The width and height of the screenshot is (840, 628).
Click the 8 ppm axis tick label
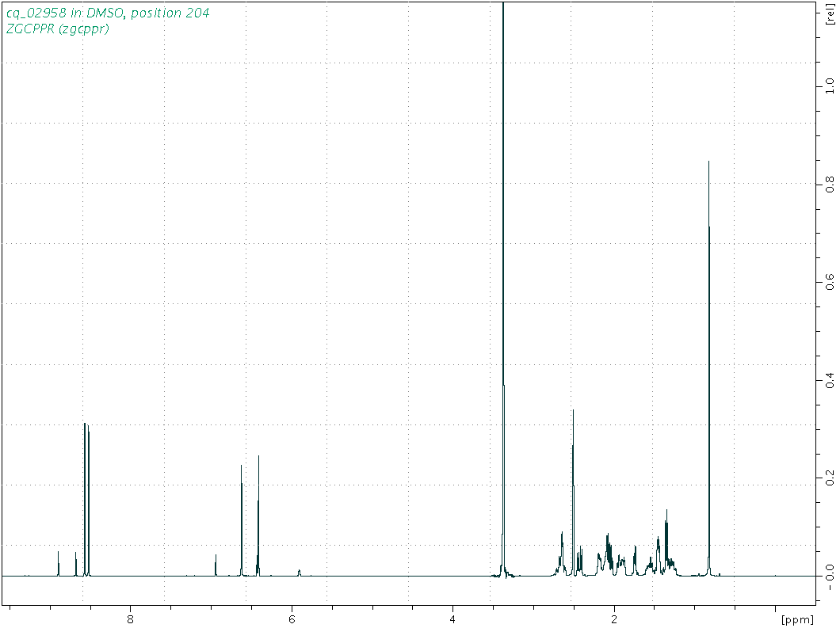(130, 618)
